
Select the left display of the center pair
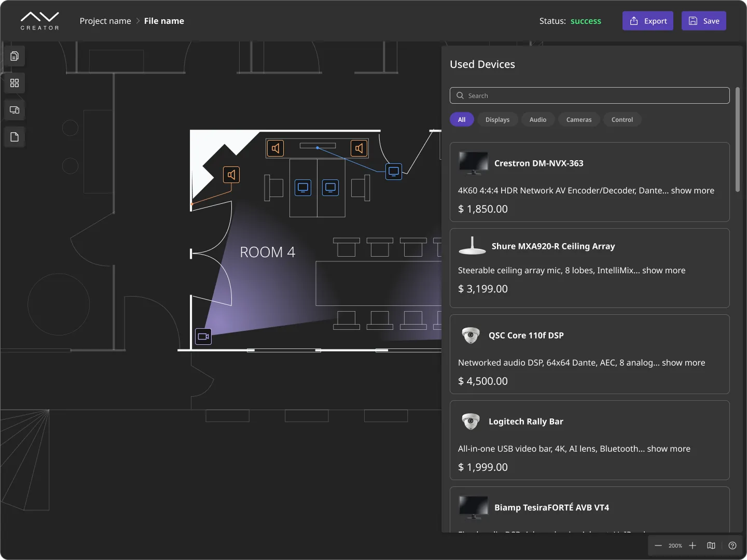303,187
